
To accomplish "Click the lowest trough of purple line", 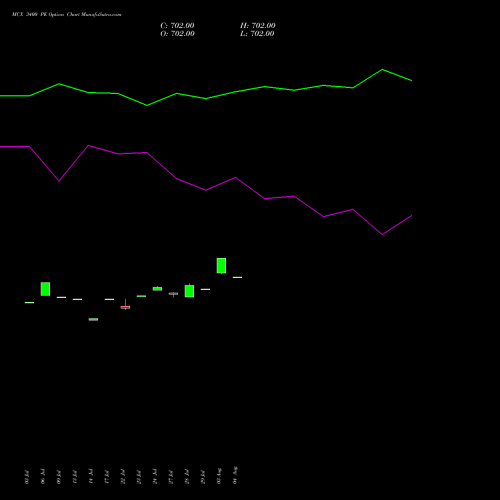I will click(382, 234).
